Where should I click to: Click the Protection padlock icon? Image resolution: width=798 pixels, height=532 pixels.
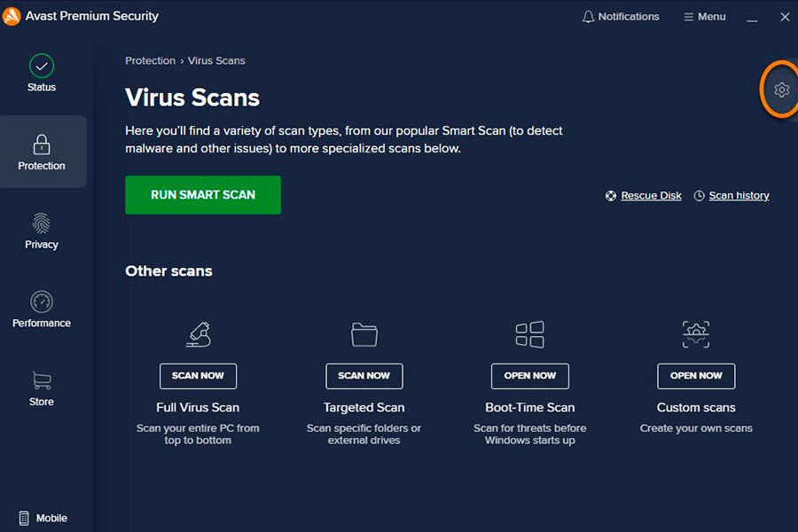pyautogui.click(x=42, y=144)
